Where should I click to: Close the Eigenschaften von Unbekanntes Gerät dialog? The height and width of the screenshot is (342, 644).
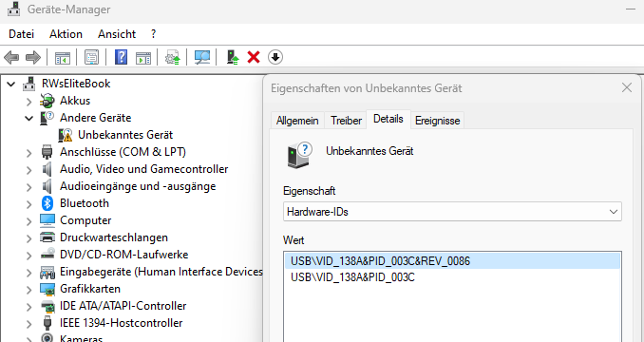[627, 87]
